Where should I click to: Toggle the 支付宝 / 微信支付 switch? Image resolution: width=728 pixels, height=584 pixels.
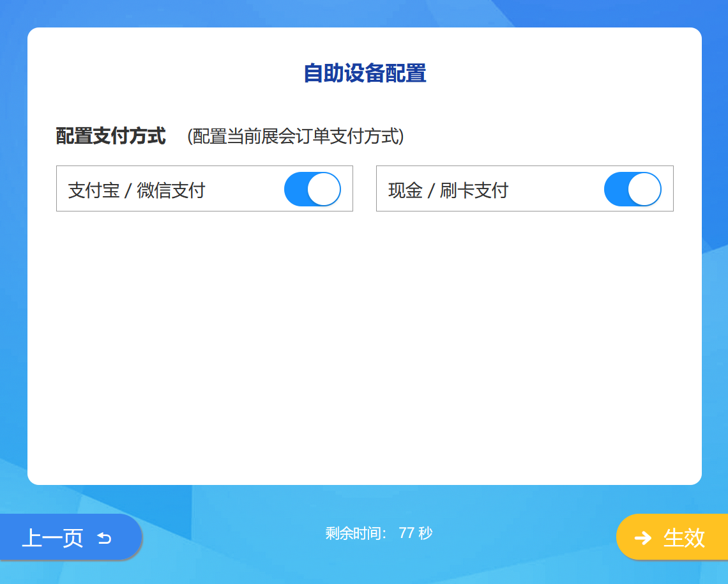point(312,189)
